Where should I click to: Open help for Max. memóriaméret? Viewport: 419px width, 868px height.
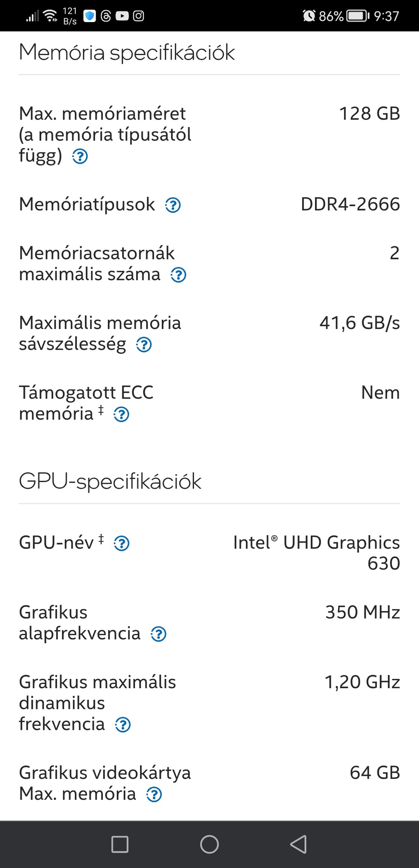(80, 156)
